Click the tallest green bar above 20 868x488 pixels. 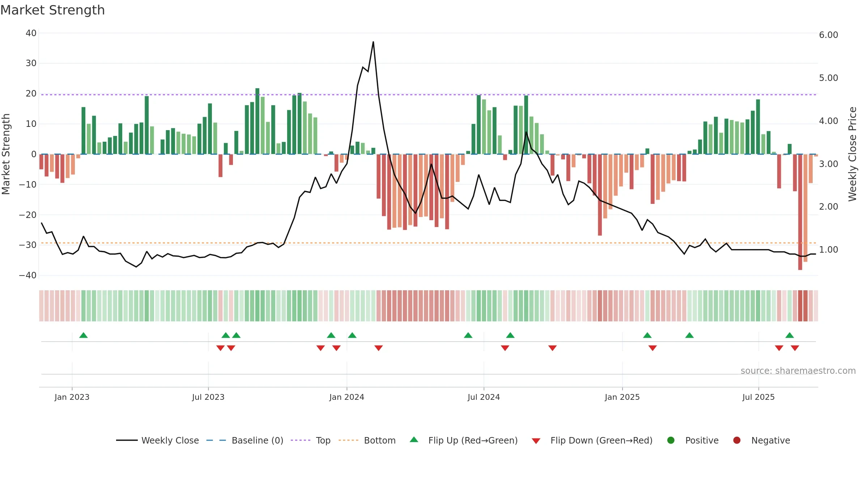tap(258, 121)
